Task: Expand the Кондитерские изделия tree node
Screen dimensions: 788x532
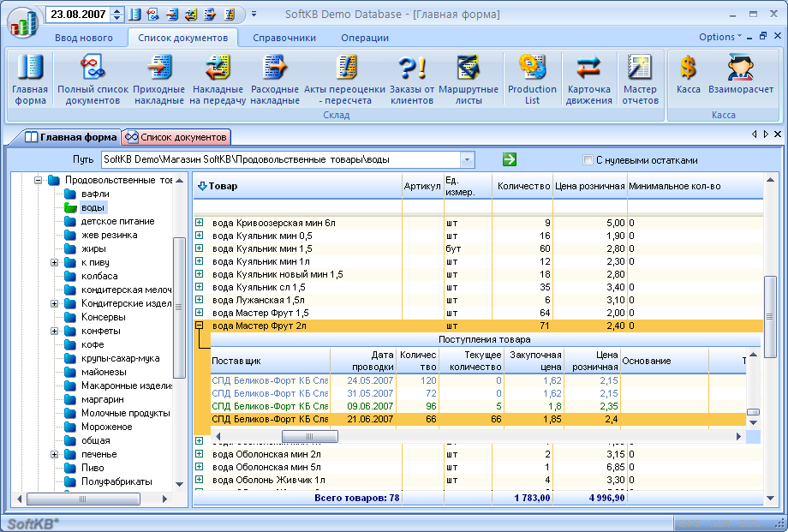Action: coord(54,304)
